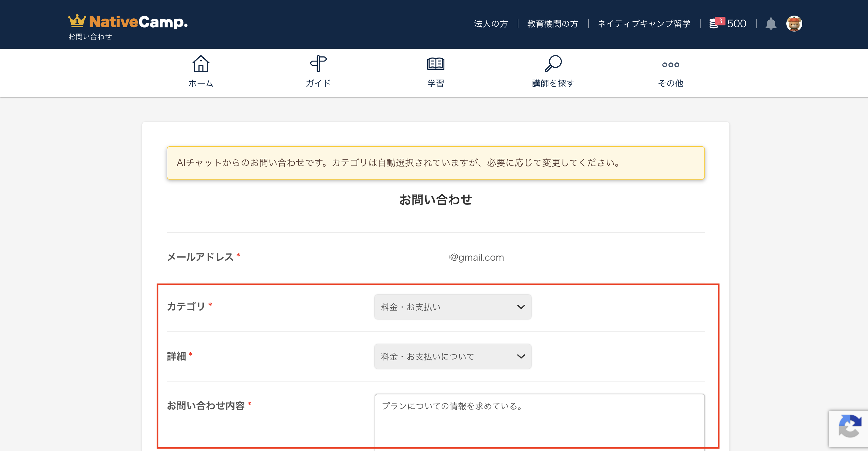Open the home icon in navigation
Screen dimensions: 868x451
(201, 64)
